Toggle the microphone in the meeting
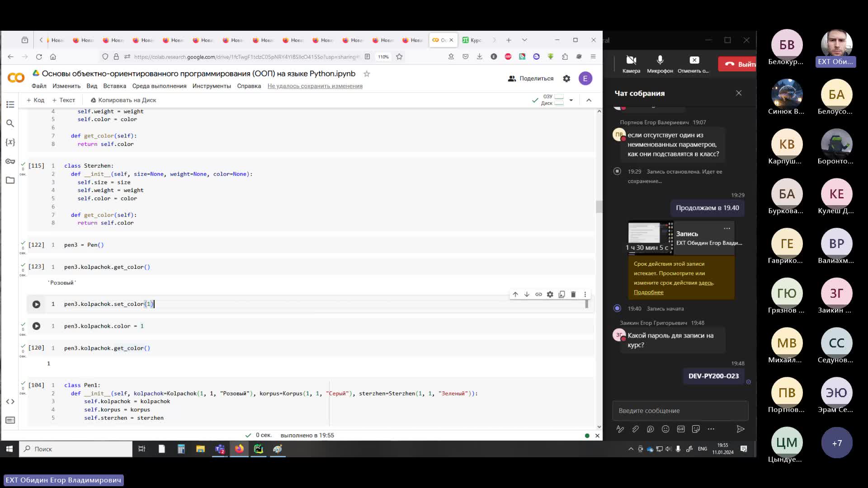868x488 pixels. pyautogui.click(x=660, y=64)
